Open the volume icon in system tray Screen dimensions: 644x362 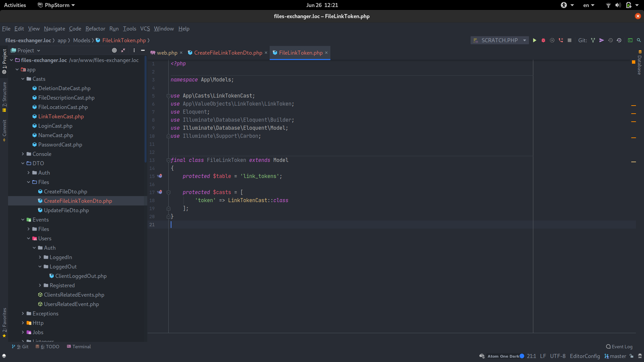(618, 5)
